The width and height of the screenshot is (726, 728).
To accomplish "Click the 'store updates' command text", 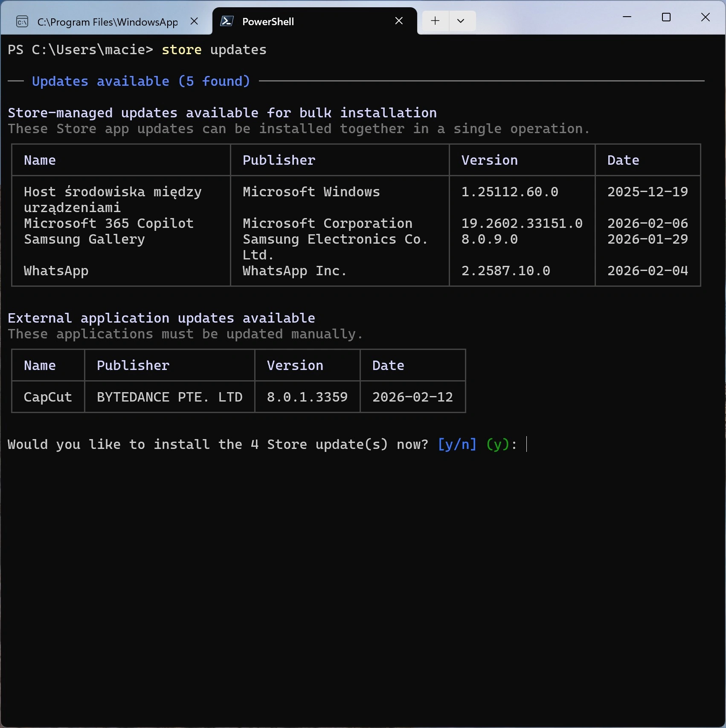I will (213, 50).
